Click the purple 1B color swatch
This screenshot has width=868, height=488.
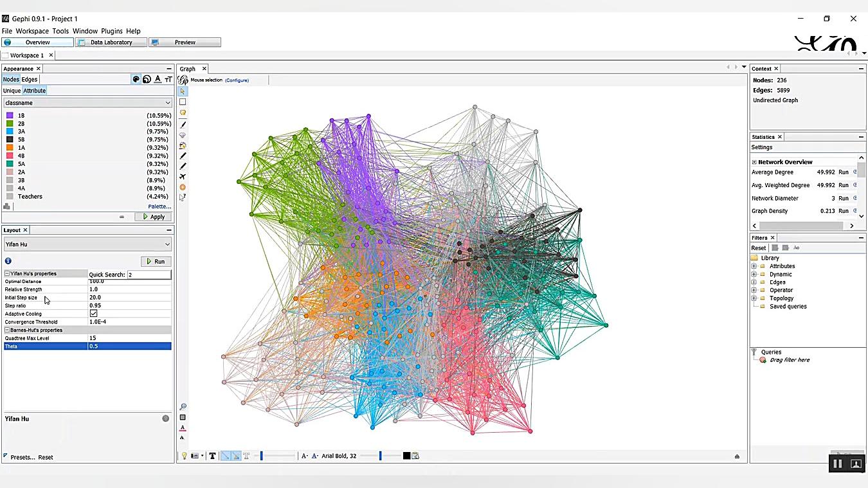coord(10,116)
